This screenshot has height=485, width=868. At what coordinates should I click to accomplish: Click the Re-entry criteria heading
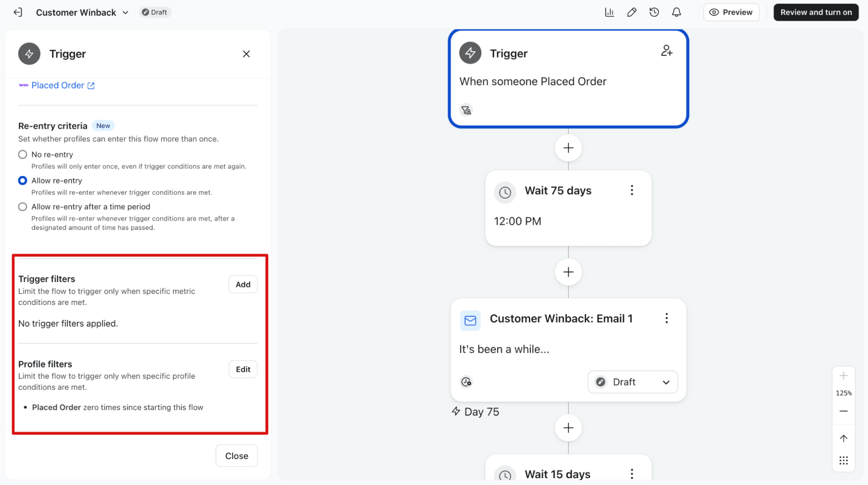(x=53, y=126)
